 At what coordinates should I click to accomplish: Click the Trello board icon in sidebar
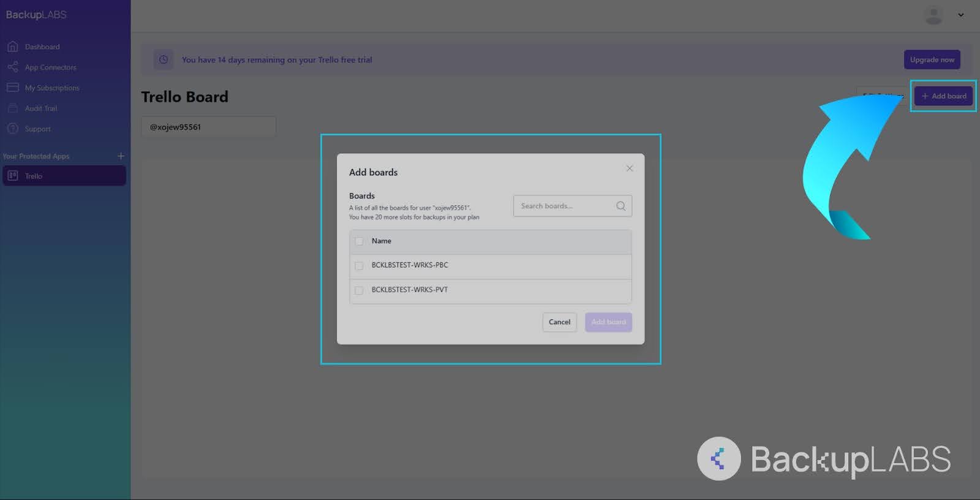pyautogui.click(x=12, y=176)
